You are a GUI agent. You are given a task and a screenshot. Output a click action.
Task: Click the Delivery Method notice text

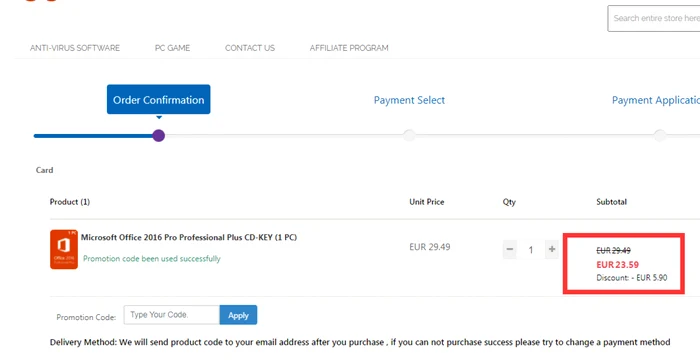360,342
